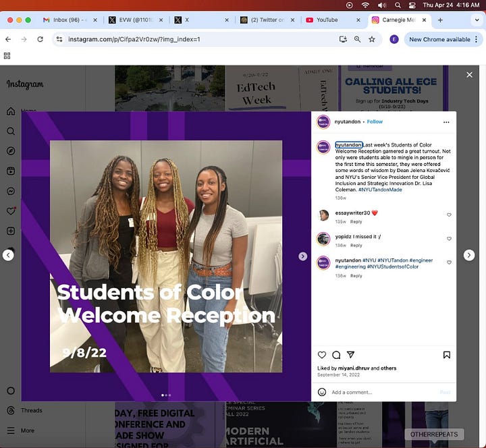Click the install app icon in address bar
Image resolution: width=486 pixels, height=448 pixels.
point(343,39)
